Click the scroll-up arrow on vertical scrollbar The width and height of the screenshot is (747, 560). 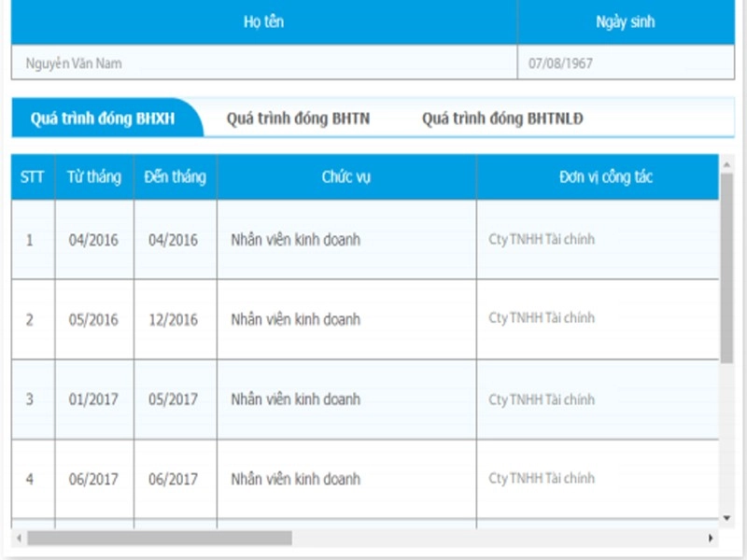point(727,164)
